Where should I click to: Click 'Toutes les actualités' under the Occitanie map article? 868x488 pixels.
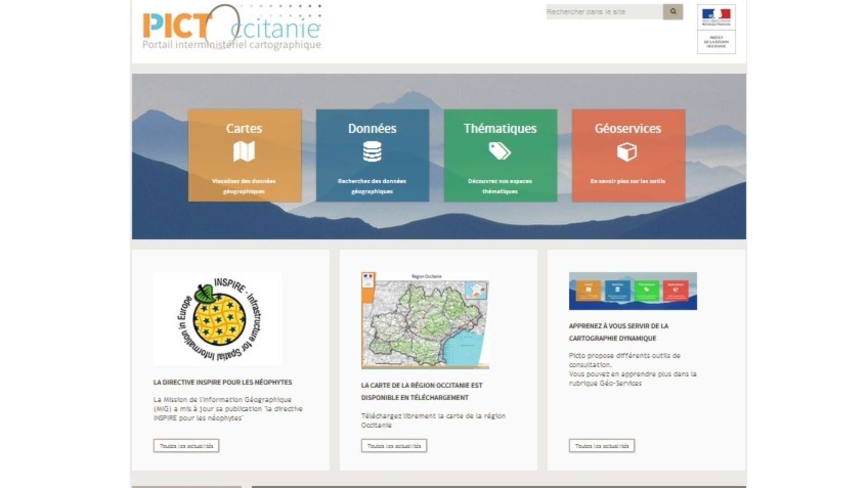(394, 446)
